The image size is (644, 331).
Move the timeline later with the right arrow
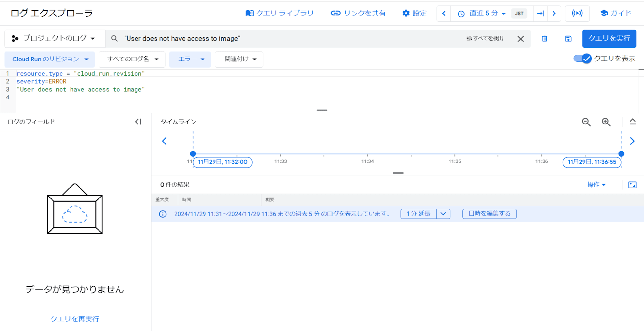click(632, 141)
